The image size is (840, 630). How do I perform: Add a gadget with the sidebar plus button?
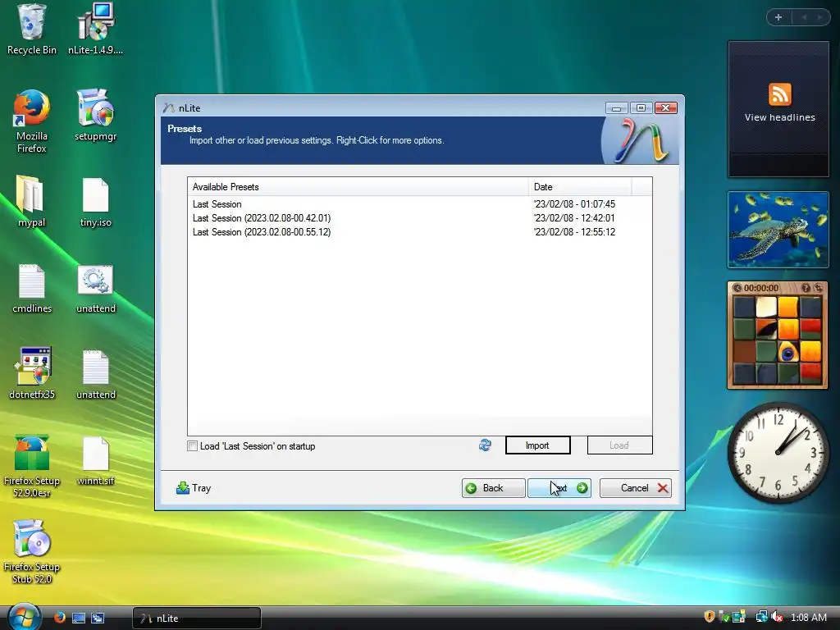point(778,17)
